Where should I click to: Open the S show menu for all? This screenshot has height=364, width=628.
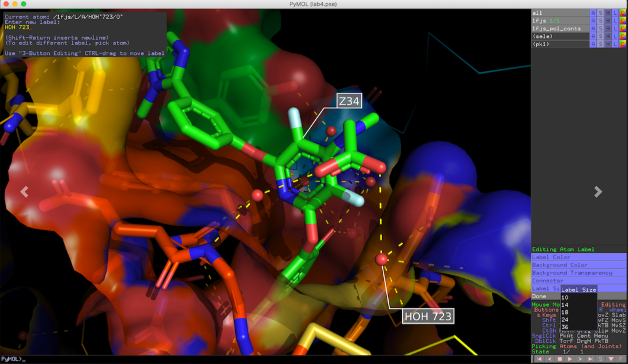pyautogui.click(x=600, y=13)
